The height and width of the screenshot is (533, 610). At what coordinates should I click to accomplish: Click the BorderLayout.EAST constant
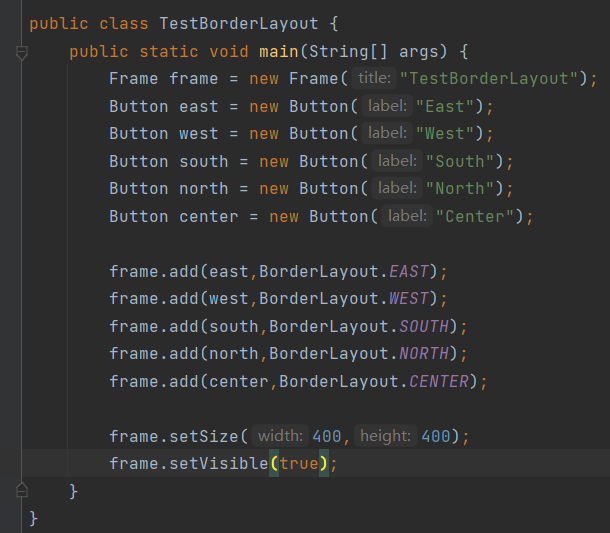[x=409, y=272]
